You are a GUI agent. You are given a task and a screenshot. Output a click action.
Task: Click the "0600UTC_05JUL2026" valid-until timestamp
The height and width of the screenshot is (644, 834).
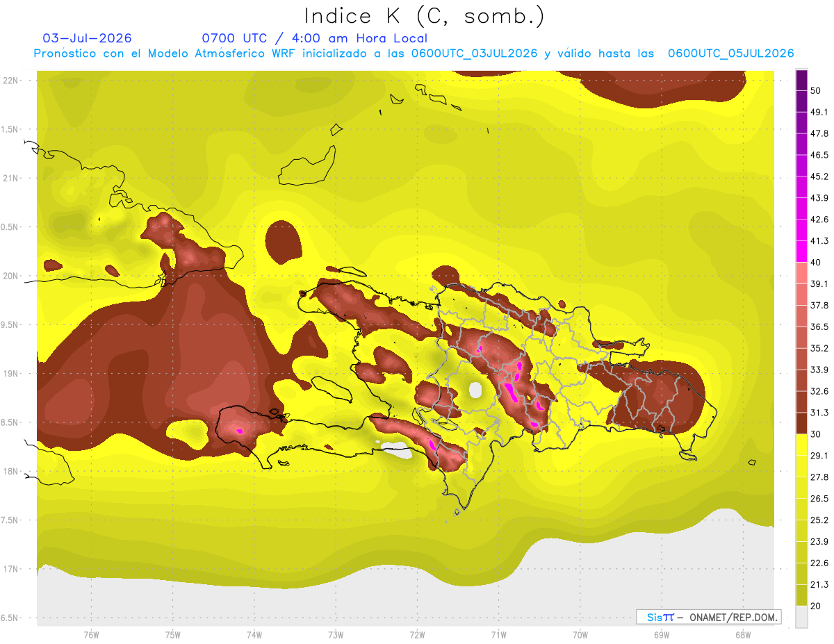click(x=730, y=53)
